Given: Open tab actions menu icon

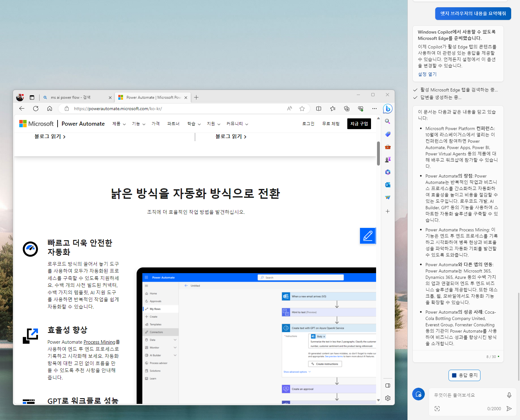Looking at the screenshot, I should pyautogui.click(x=32, y=97).
